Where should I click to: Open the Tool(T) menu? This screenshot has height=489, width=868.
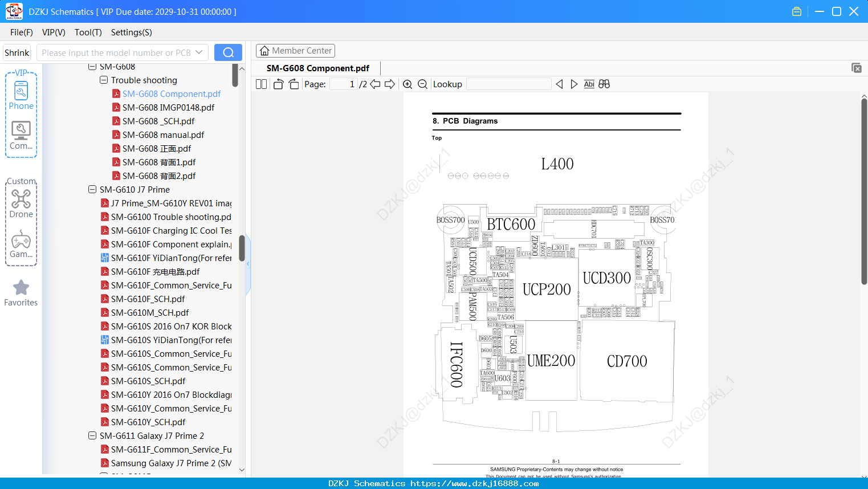click(x=88, y=32)
